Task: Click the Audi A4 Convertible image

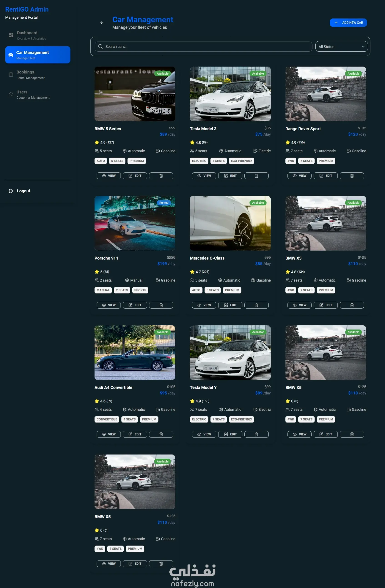Action: pos(135,353)
